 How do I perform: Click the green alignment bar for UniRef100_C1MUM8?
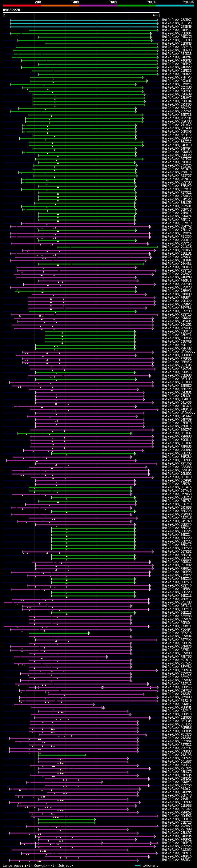tap(102, 43)
